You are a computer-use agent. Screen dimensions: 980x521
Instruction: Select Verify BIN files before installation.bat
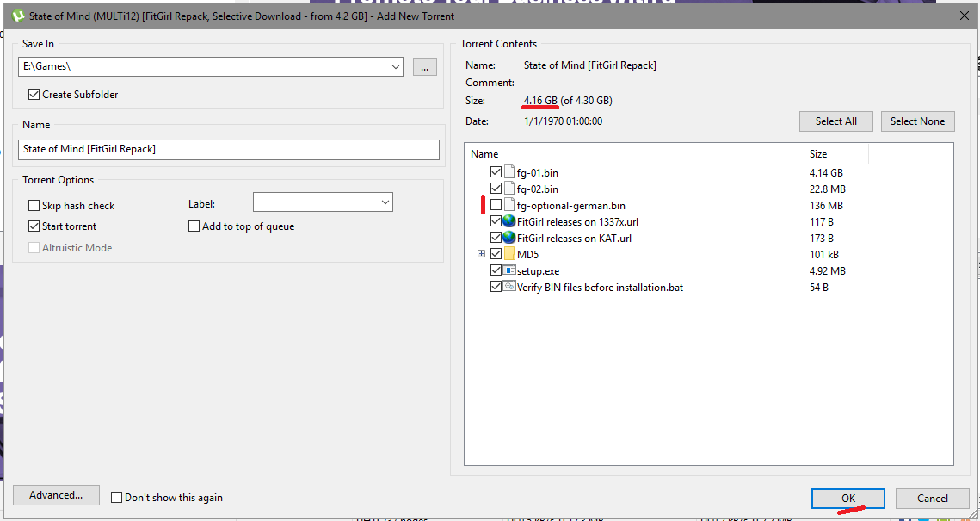pyautogui.click(x=600, y=287)
